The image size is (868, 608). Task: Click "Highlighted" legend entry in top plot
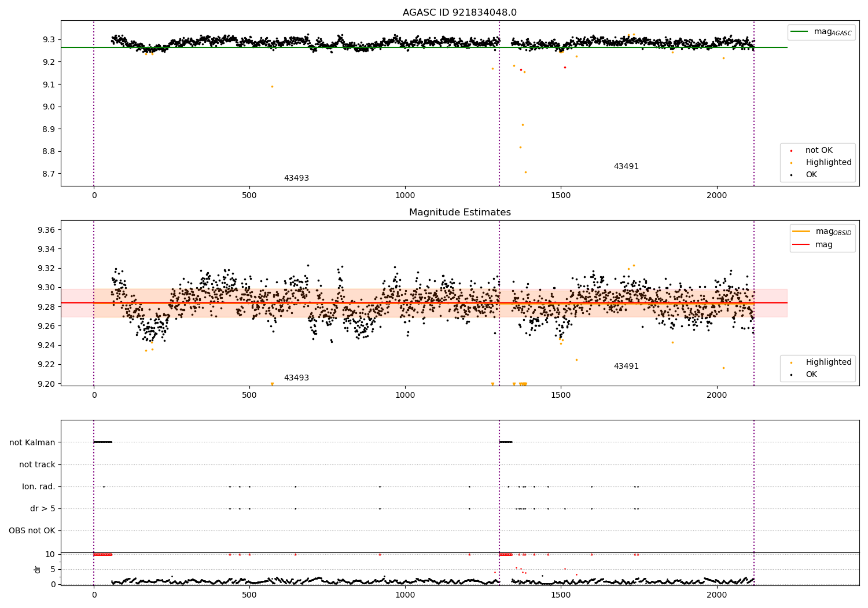point(821,163)
